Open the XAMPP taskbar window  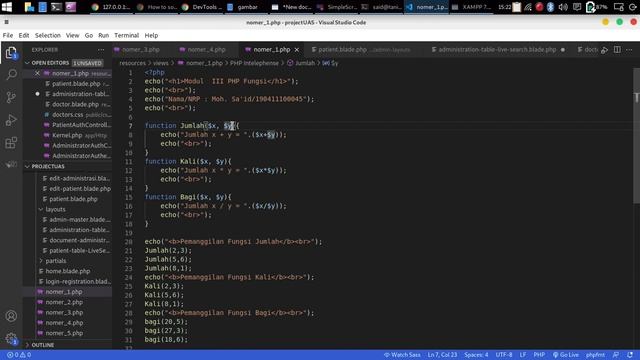coord(471,7)
